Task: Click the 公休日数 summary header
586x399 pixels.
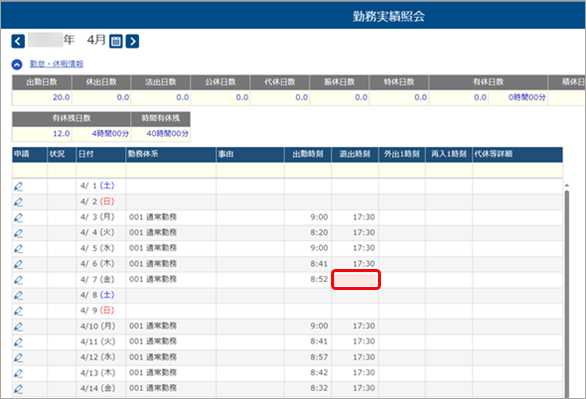Action: click(x=220, y=82)
